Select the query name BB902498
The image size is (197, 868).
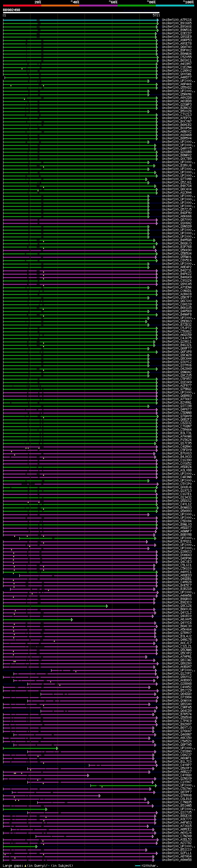pyautogui.click(x=11, y=10)
